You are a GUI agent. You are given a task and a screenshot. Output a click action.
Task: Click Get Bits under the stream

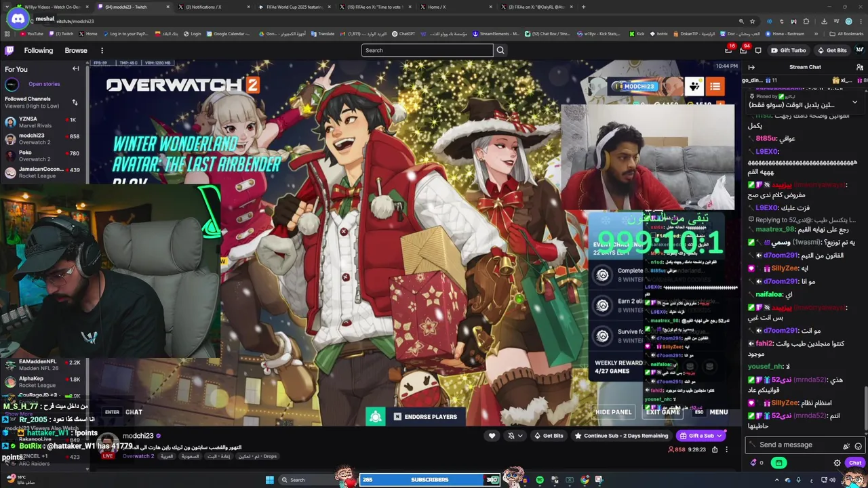coord(549,436)
